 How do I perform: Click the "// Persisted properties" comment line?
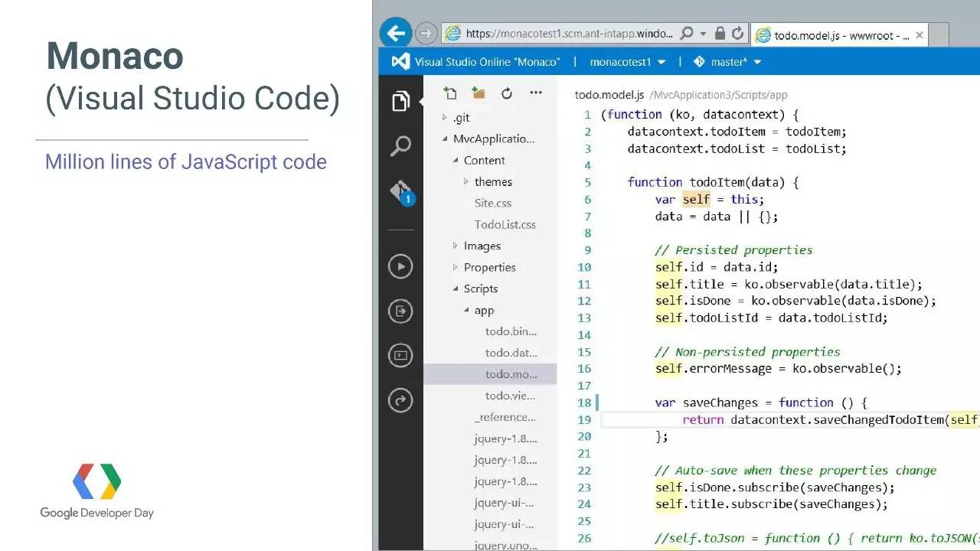tap(733, 250)
